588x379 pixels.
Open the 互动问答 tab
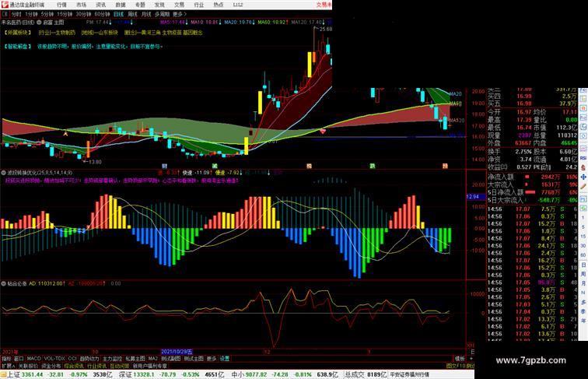click(x=119, y=366)
